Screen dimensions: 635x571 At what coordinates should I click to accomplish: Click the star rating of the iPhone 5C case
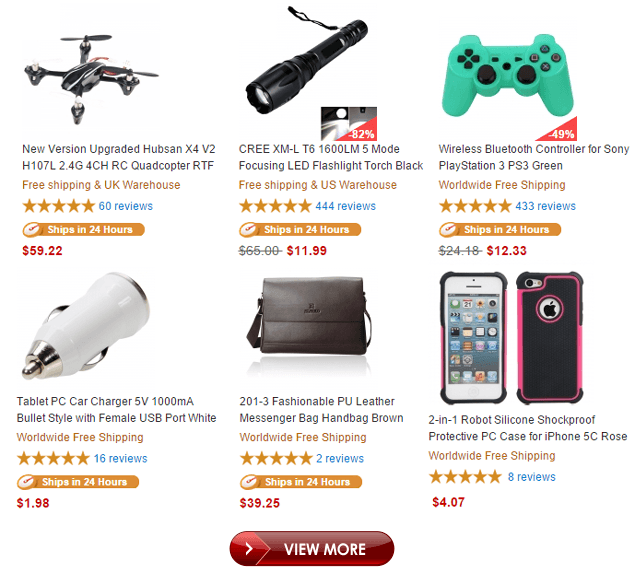coord(465,477)
